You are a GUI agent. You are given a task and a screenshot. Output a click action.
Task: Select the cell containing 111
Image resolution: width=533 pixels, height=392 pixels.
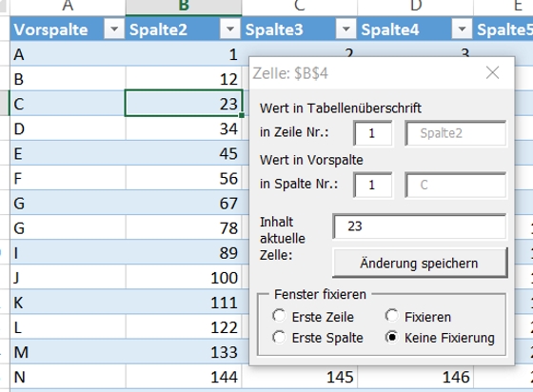(184, 302)
